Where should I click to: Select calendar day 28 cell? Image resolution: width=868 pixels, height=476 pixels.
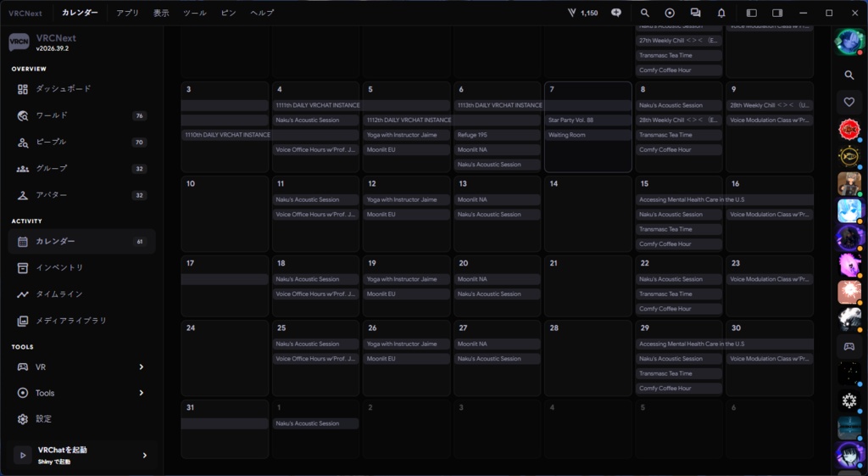588,358
